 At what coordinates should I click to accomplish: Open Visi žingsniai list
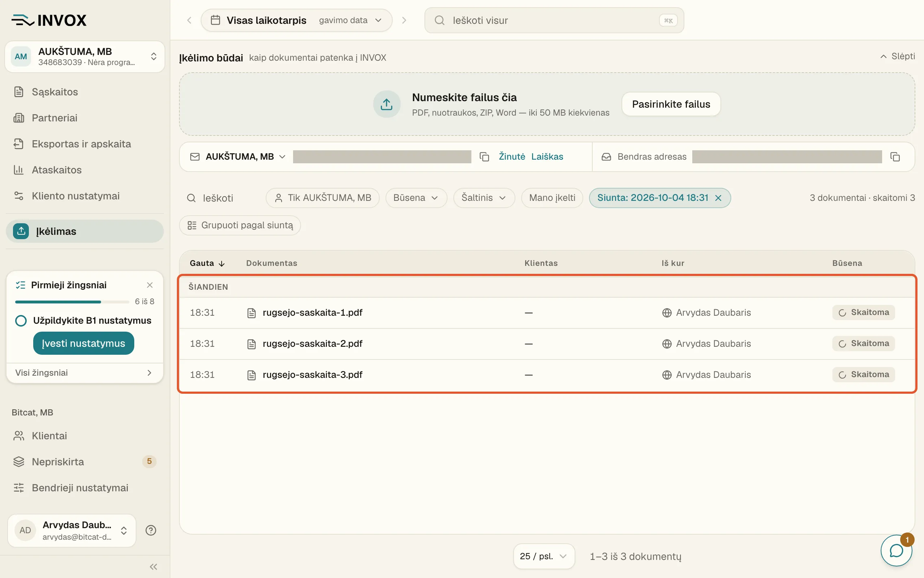(85, 373)
